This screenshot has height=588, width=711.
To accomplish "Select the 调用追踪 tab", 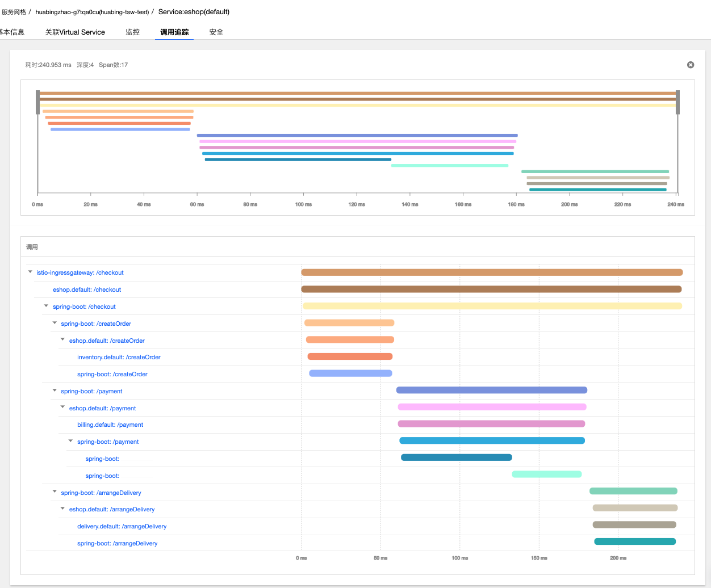I will 174,32.
